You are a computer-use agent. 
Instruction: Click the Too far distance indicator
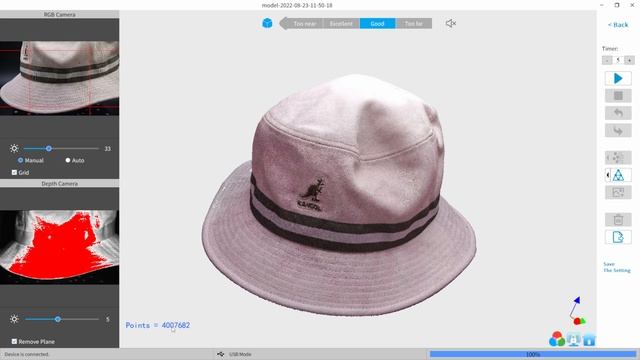pos(413,23)
